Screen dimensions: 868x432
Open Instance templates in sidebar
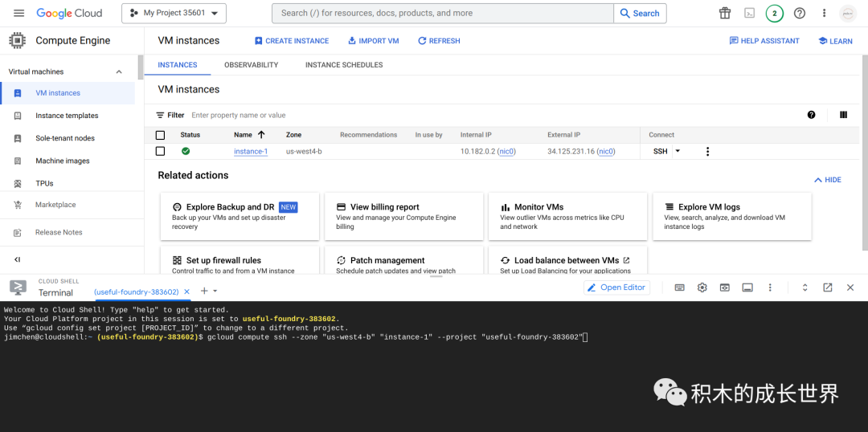pos(68,116)
